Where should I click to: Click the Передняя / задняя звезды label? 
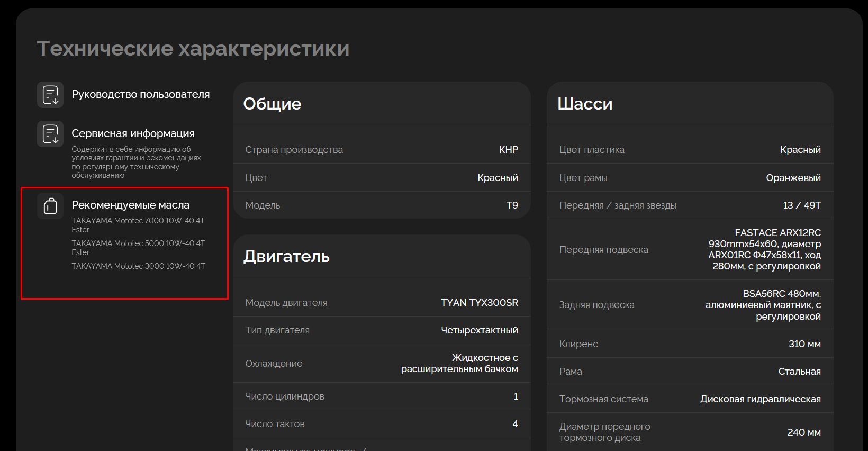(x=618, y=205)
